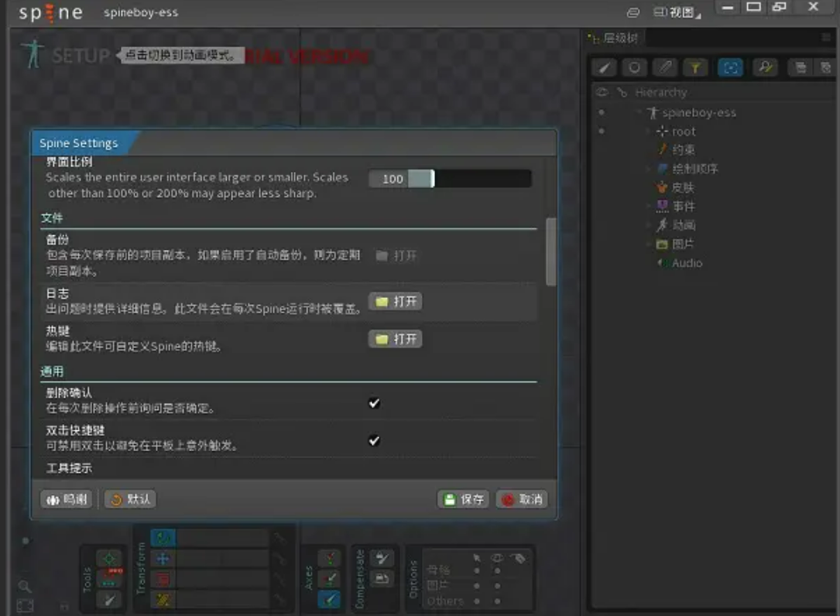Choose the highlighted World axes icon
840x616 pixels.
click(330, 600)
